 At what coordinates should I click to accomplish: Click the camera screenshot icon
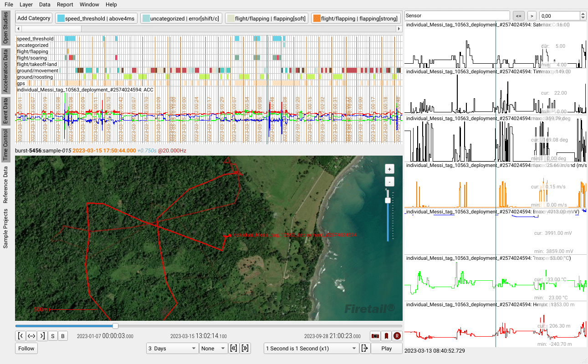[375, 336]
